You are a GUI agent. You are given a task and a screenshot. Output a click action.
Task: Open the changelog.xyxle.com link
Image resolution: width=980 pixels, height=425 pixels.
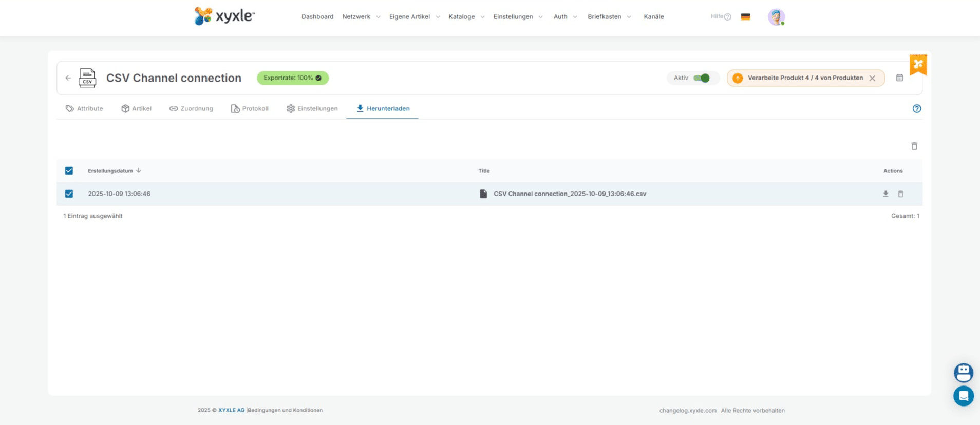pyautogui.click(x=688, y=411)
